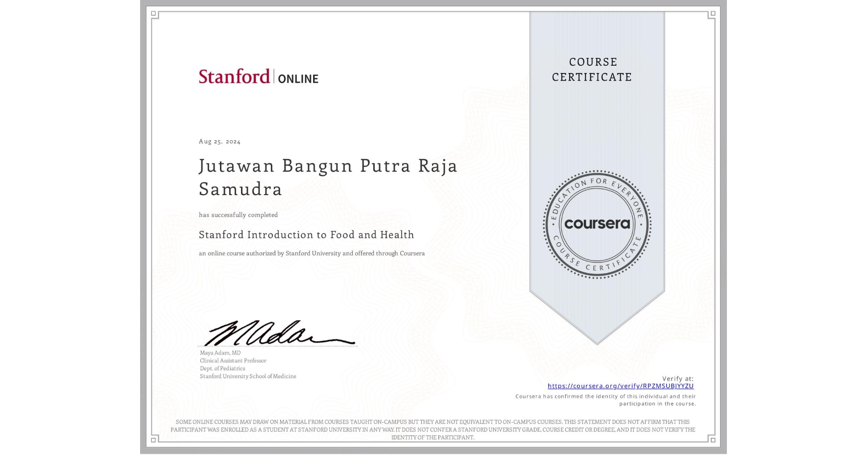
Task: Click the name line 'Samudra'
Action: coord(241,189)
